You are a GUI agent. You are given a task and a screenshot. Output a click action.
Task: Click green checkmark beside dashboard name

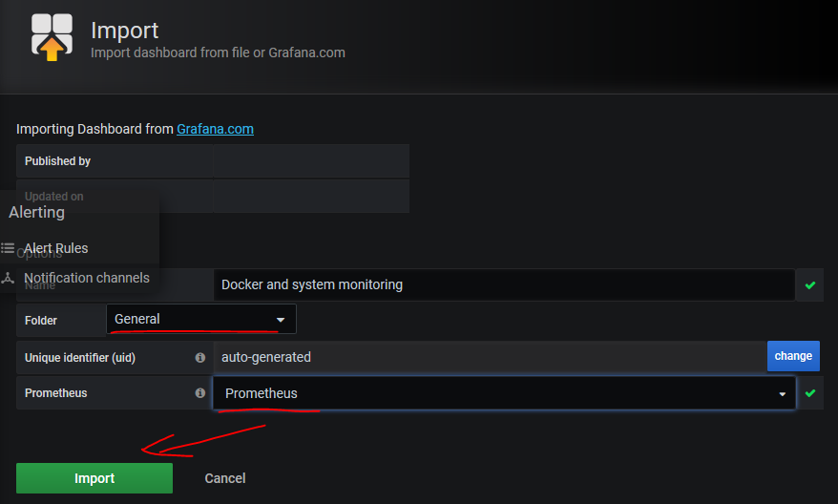pos(810,285)
